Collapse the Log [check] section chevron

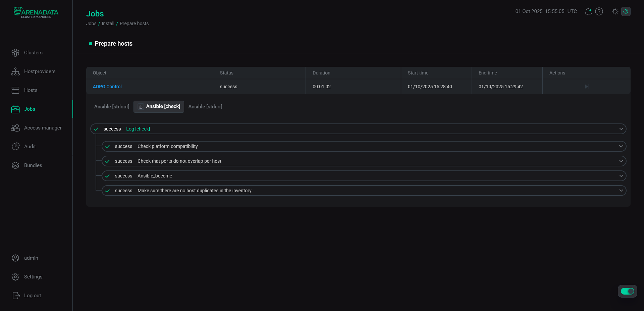tap(621, 129)
